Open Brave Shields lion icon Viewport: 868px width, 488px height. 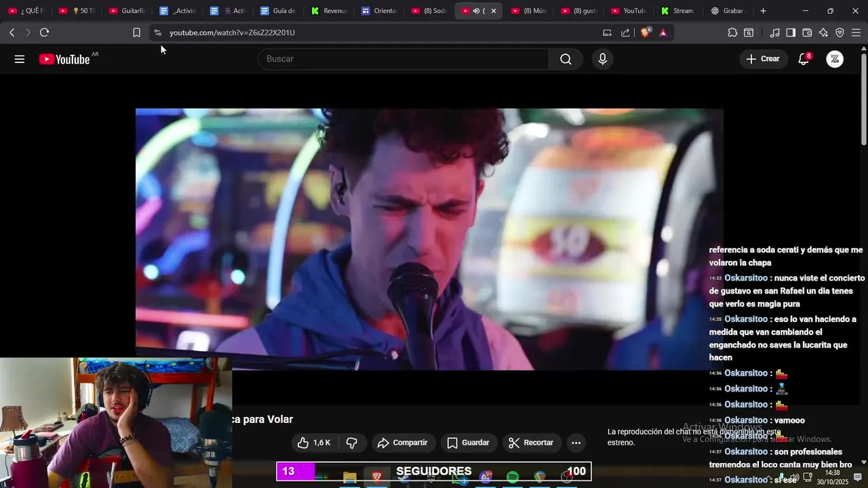pos(645,32)
